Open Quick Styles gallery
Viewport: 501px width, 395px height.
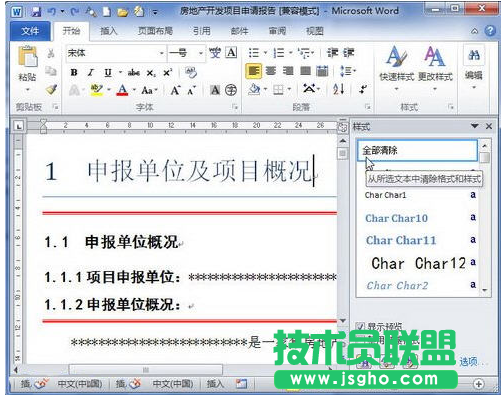tap(396, 68)
